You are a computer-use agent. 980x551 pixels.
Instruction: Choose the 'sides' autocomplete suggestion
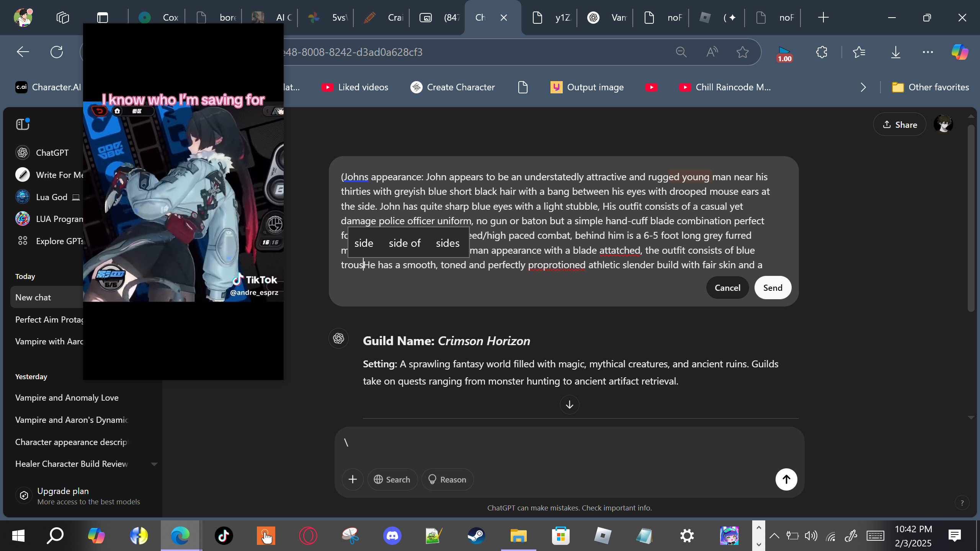tap(448, 243)
